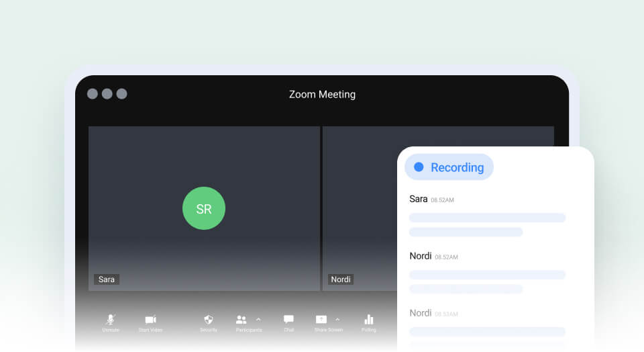644x352 pixels.
Task: Select Sara's SR avatar circle
Action: [204, 208]
